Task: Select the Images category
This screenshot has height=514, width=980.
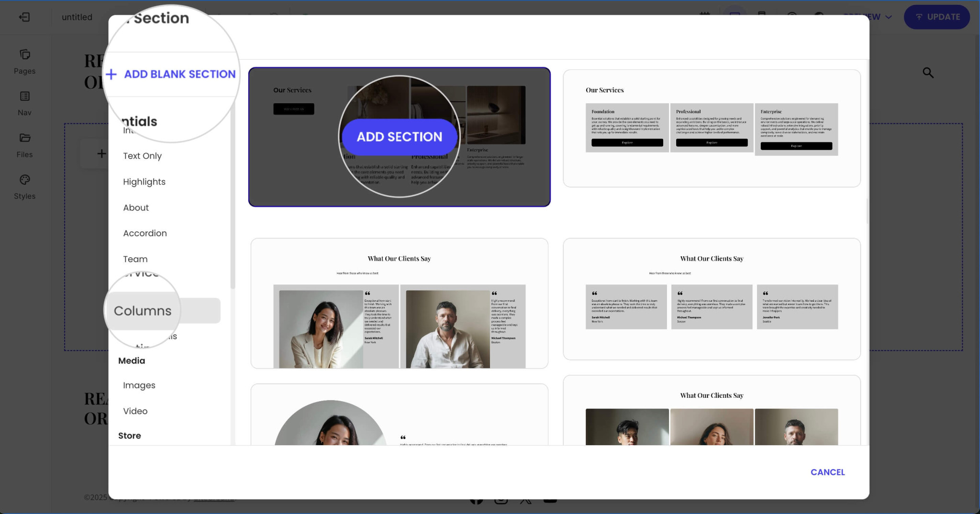Action: click(x=139, y=385)
